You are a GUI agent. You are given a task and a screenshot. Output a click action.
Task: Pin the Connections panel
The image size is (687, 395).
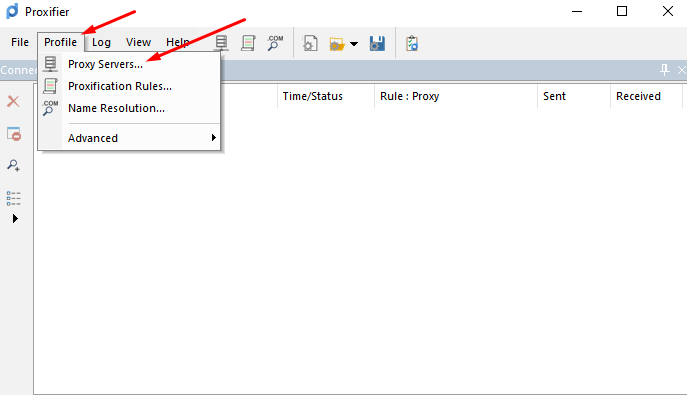pyautogui.click(x=665, y=70)
